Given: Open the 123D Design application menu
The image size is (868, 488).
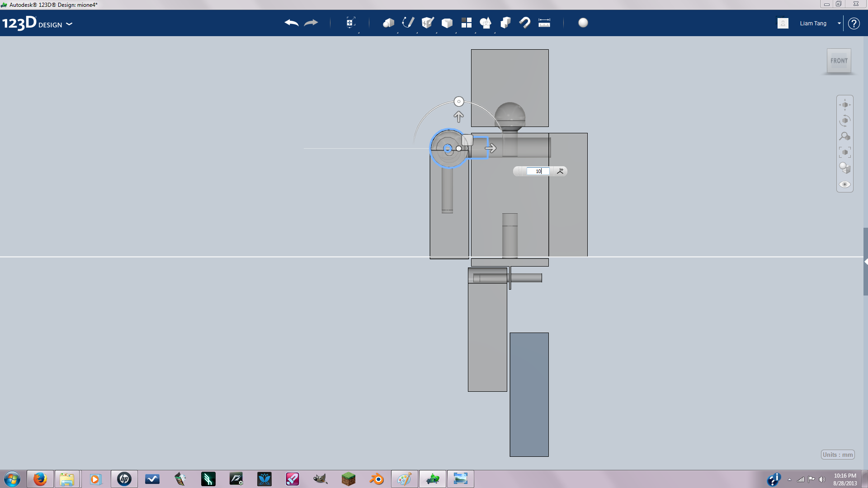Looking at the screenshot, I should (x=37, y=23).
